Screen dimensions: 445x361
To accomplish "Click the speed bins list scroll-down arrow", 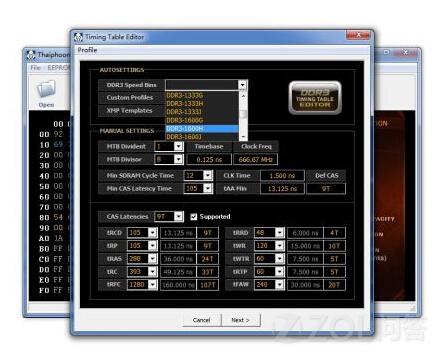I will point(243,137).
